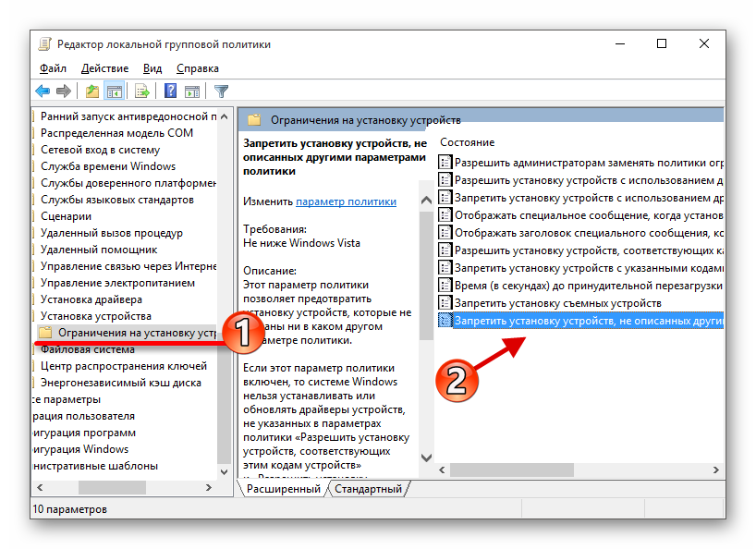Viewport: 756px width, 549px height.
Task: Maximize the policy editor window
Action: pyautogui.click(x=662, y=43)
